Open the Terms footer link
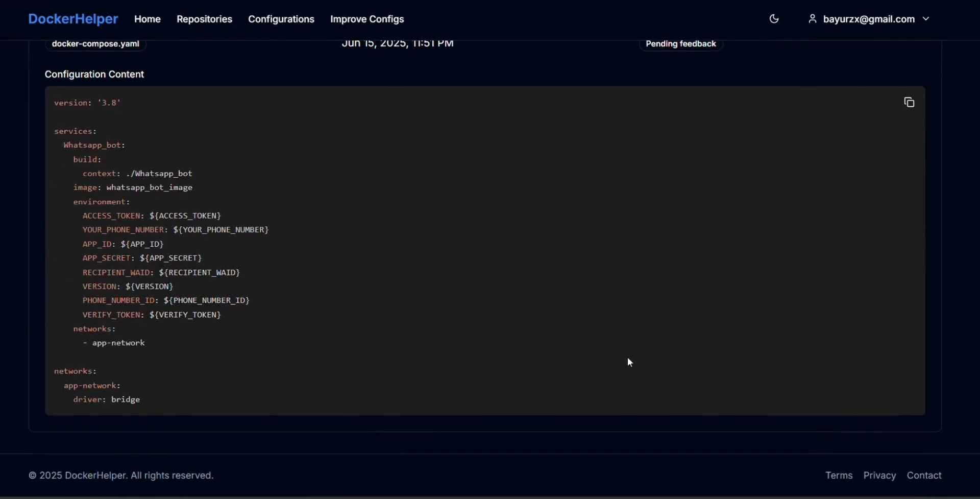 839,476
